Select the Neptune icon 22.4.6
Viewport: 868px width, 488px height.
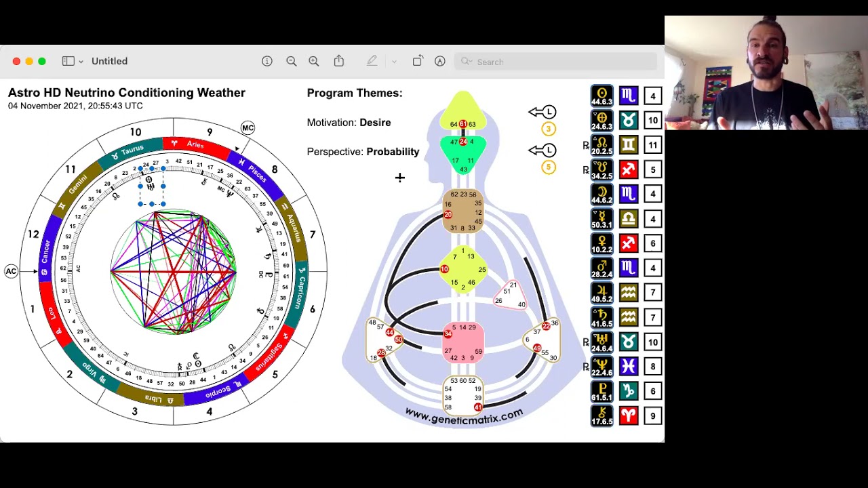tap(601, 367)
